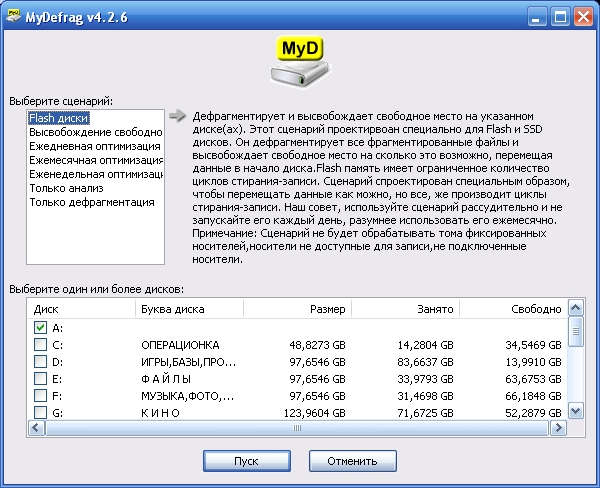Sort by the 'Диск' column header
The height and width of the screenshot is (488, 600).
point(81,309)
